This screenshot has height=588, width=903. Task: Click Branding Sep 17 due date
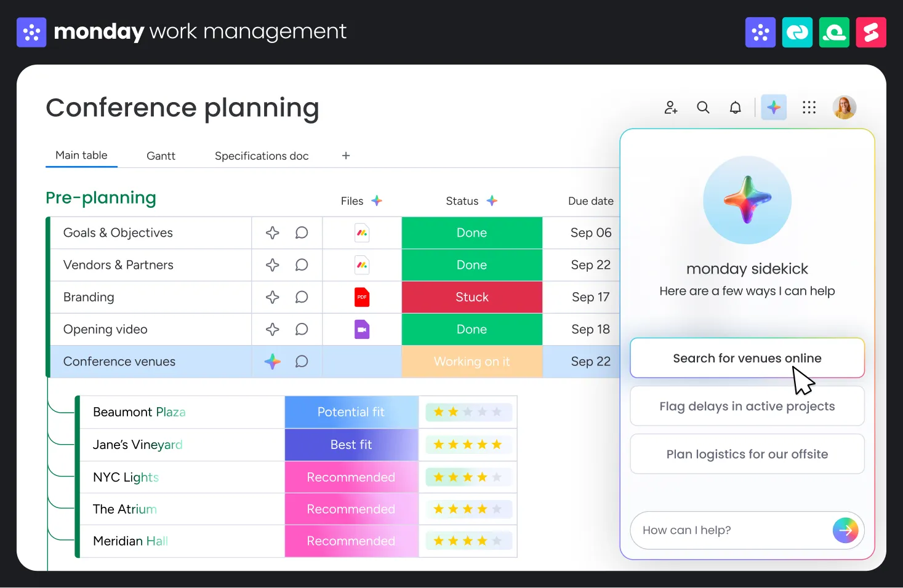click(591, 297)
